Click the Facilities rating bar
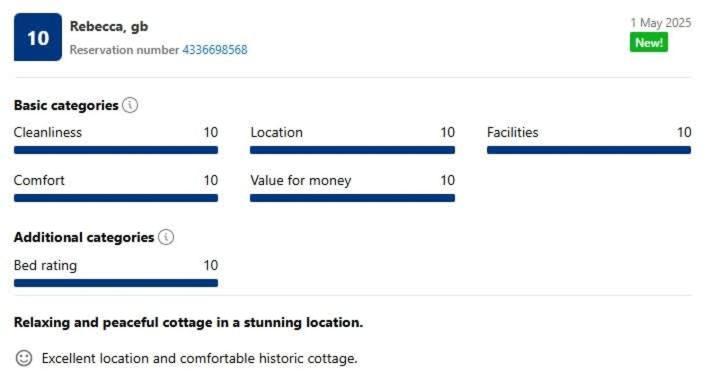 (x=589, y=150)
